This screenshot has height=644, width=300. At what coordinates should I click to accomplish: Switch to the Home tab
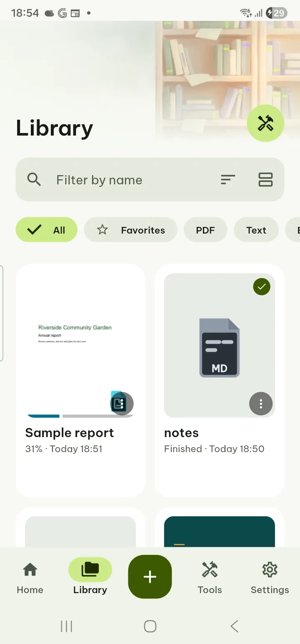tap(30, 578)
